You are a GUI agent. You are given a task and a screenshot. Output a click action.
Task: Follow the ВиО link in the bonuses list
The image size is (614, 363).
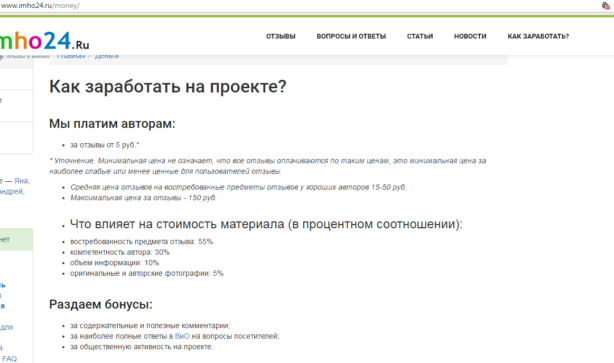tap(182, 336)
